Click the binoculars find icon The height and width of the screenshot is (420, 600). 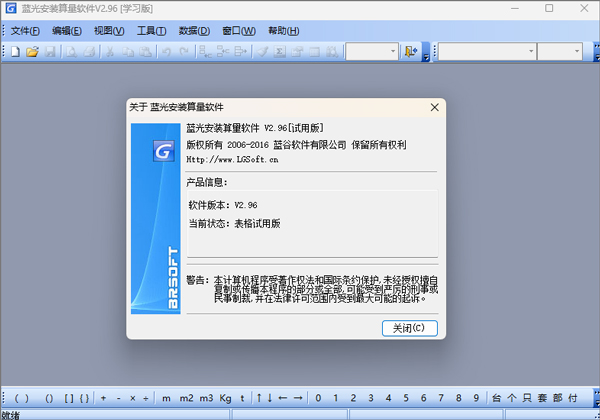pyautogui.click(x=332, y=52)
